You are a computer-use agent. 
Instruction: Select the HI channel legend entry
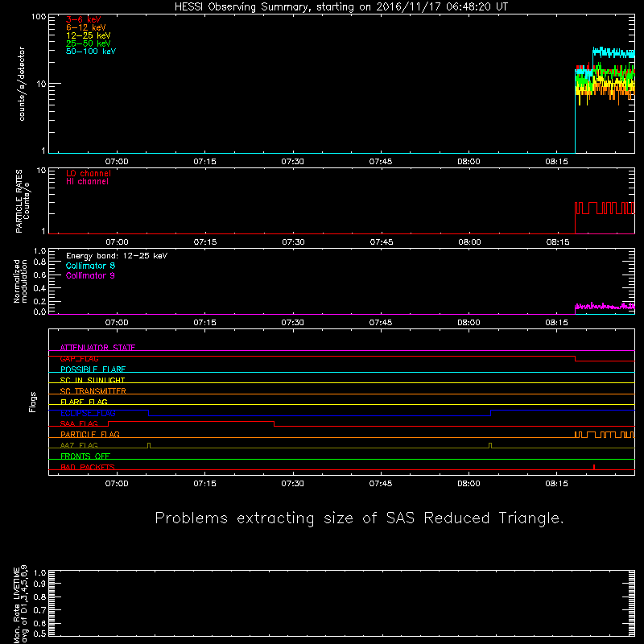(87, 182)
